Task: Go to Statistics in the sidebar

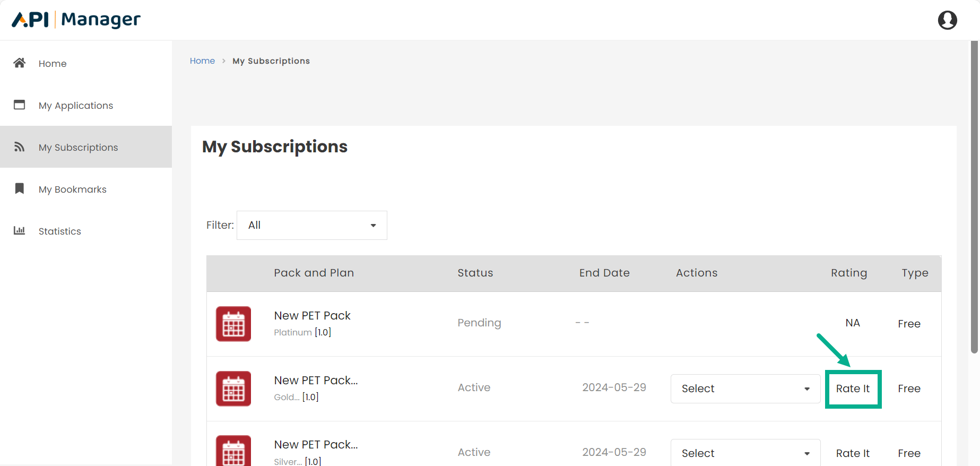Action: [60, 231]
